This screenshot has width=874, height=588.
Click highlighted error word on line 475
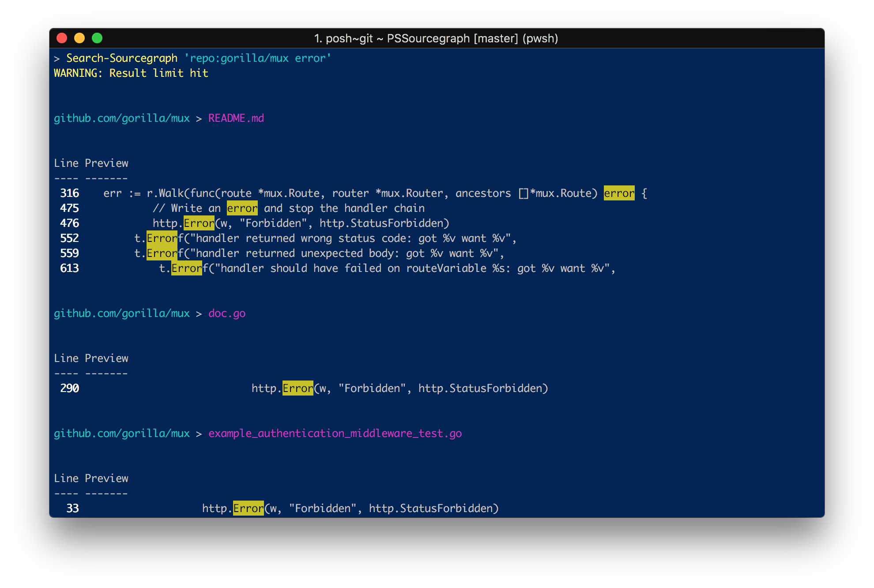(242, 208)
